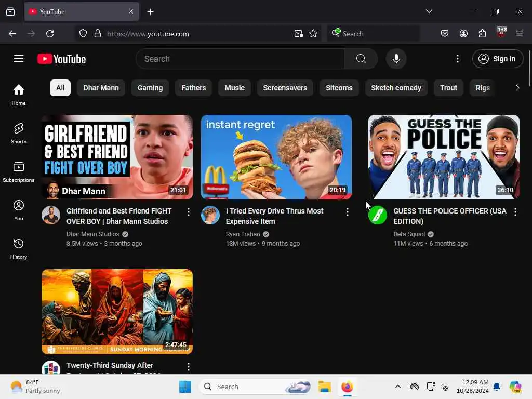Open Firefox View icon
Image resolution: width=532 pixels, height=399 pixels.
point(10,11)
